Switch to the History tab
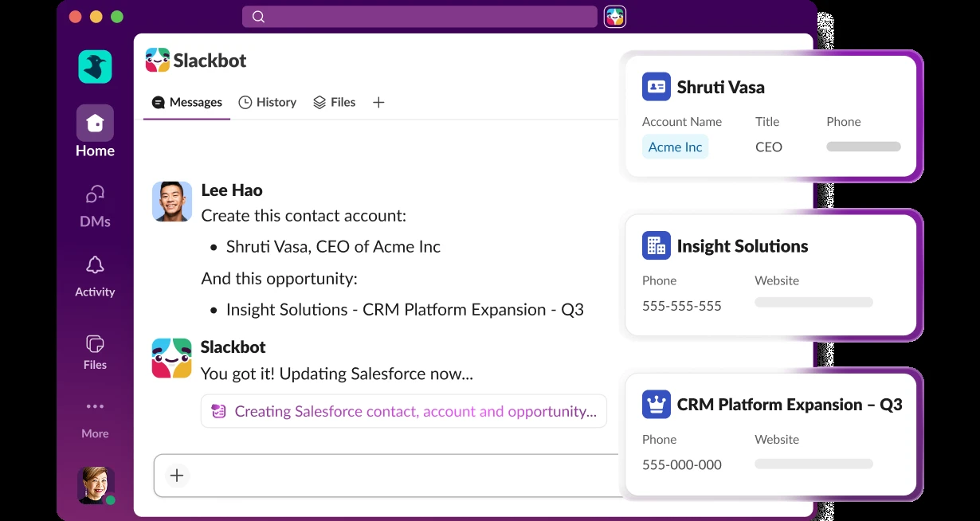The height and width of the screenshot is (521, 980). [x=268, y=102]
